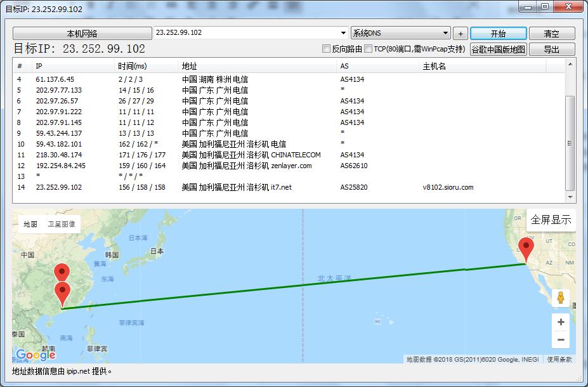
Task: Enable the 反向路由 checkbox
Action: pos(327,49)
